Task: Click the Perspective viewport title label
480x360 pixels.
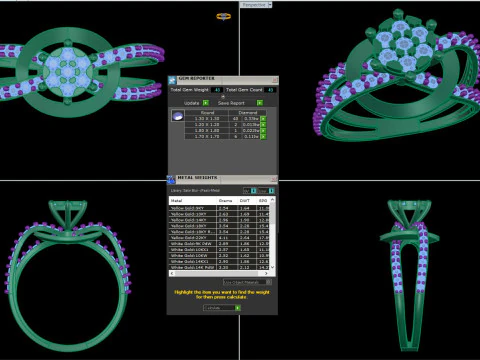Action: [254, 5]
